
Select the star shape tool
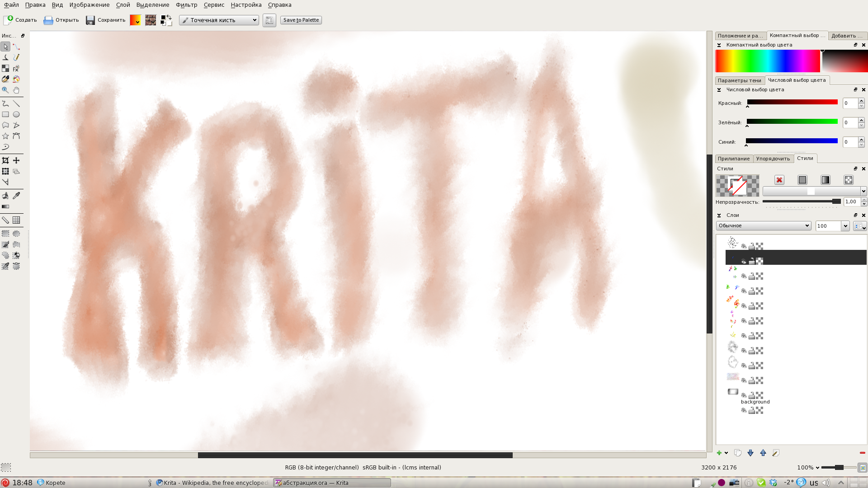[5, 136]
